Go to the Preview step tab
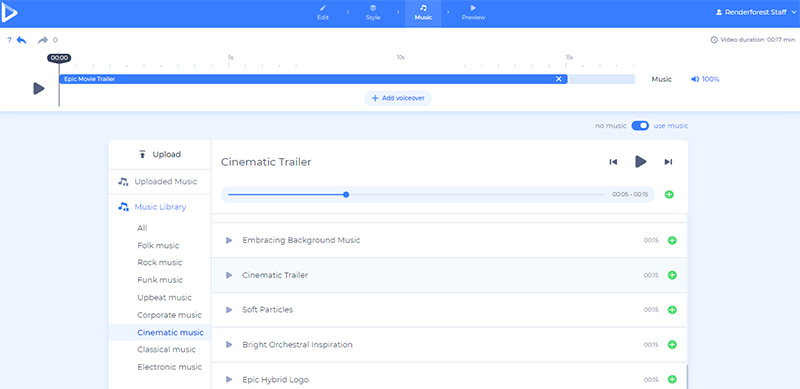Screen dimensions: 800x389 coord(473,13)
